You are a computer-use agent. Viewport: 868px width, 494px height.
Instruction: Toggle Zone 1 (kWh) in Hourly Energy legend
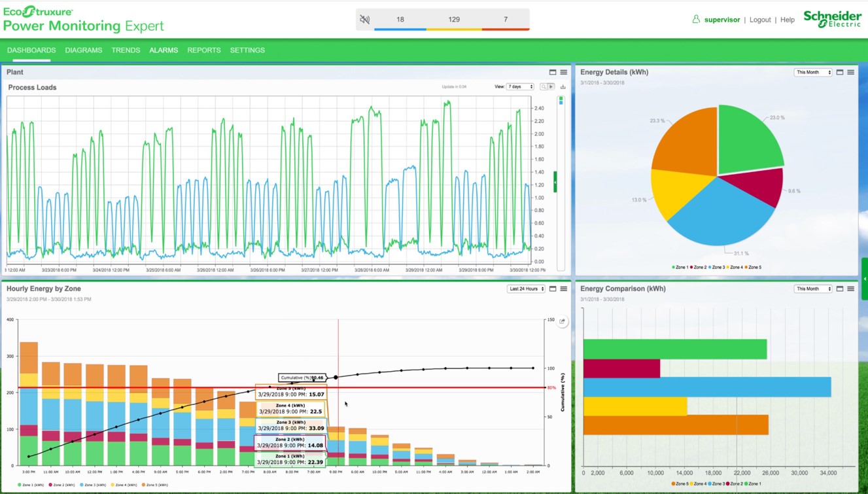click(31, 485)
